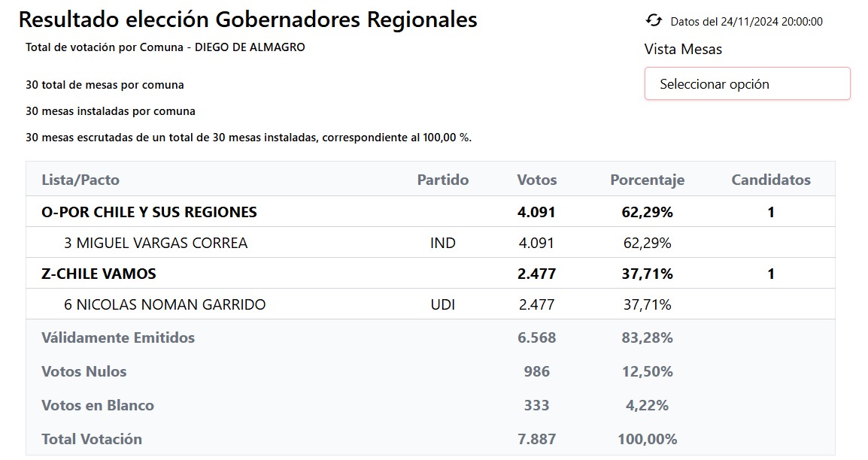Select the O-POR CHILE Y SUS REGIONES row
This screenshot has height=460, width=868.
430,212
